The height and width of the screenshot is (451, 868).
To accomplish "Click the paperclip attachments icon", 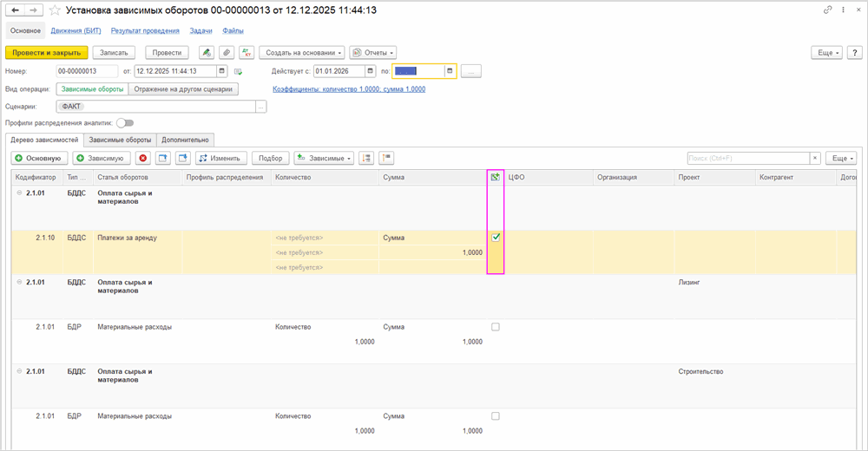I will pyautogui.click(x=227, y=53).
